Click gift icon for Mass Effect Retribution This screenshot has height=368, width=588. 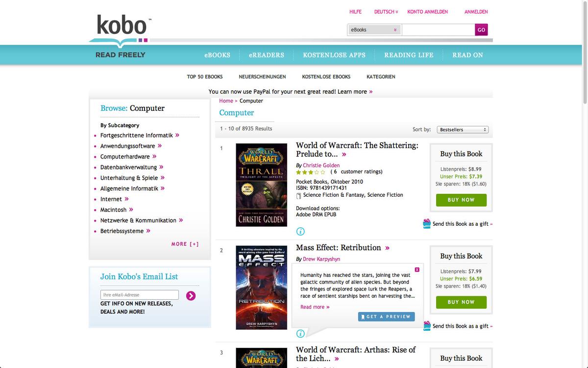[427, 326]
